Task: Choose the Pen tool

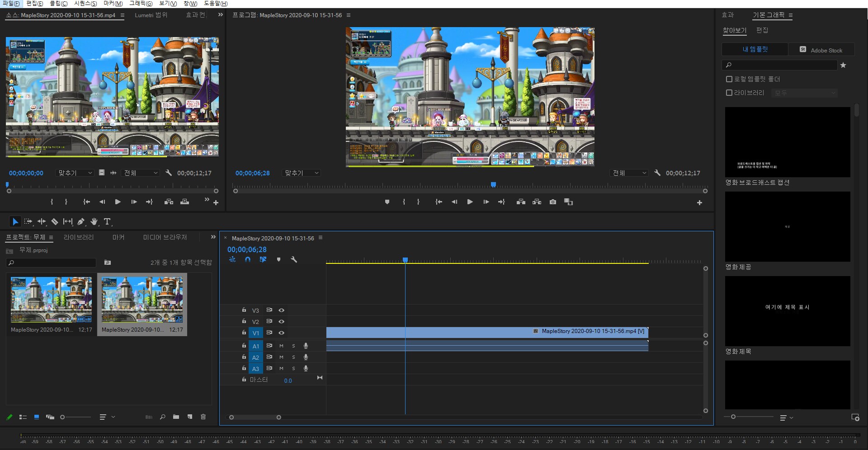Action: [81, 221]
